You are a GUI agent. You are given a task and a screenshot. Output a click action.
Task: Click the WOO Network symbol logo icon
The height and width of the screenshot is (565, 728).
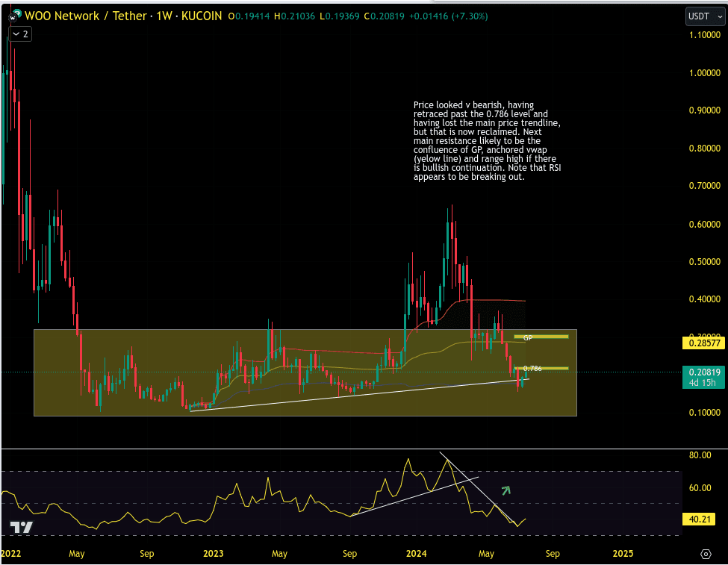point(14,16)
